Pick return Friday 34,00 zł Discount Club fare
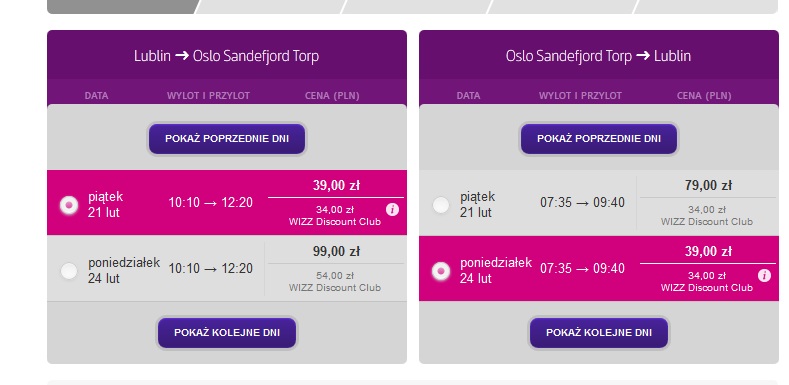The image size is (789, 385). pyautogui.click(x=707, y=216)
